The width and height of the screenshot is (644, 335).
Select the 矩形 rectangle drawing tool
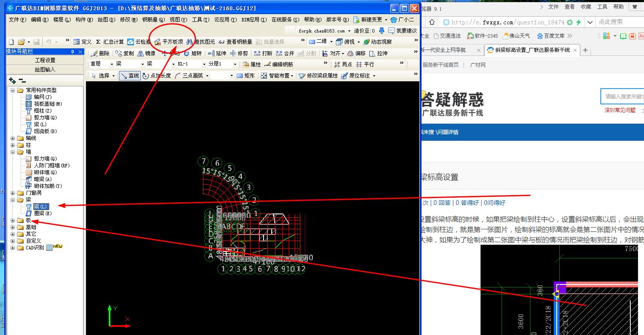pyautogui.click(x=246, y=76)
